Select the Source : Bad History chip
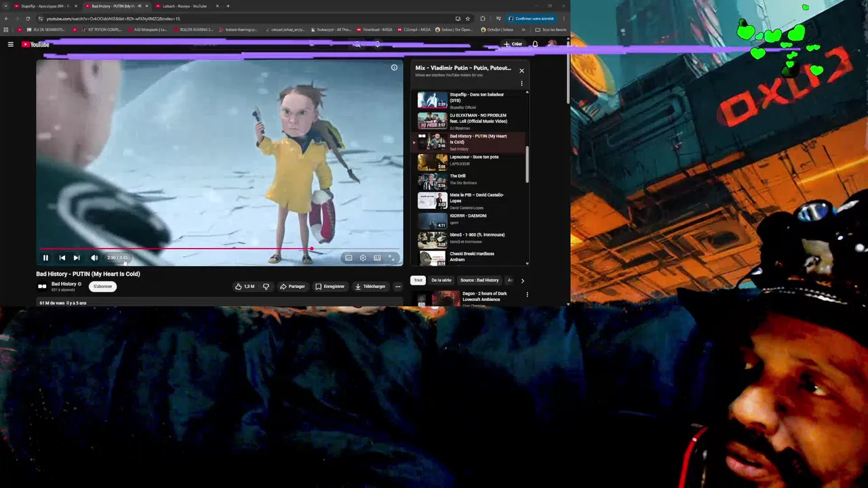This screenshot has width=868, height=488. [479, 280]
